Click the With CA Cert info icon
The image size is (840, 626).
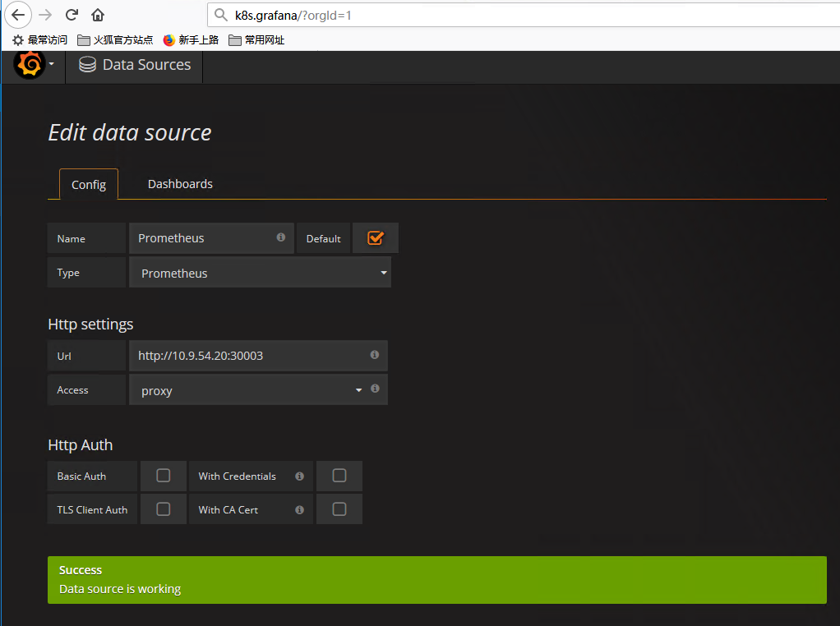[299, 510]
